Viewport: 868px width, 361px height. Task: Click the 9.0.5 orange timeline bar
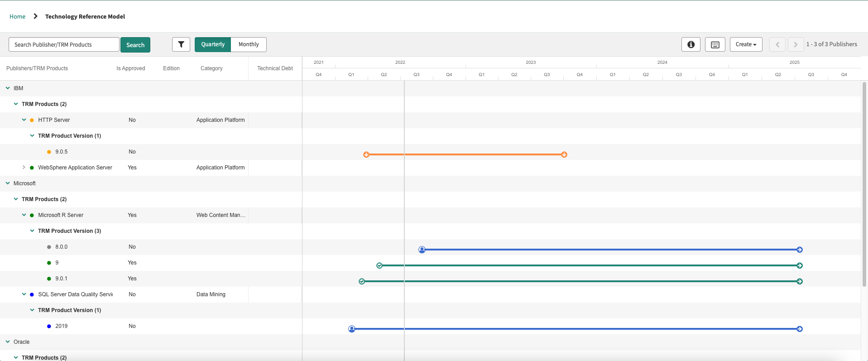465,154
